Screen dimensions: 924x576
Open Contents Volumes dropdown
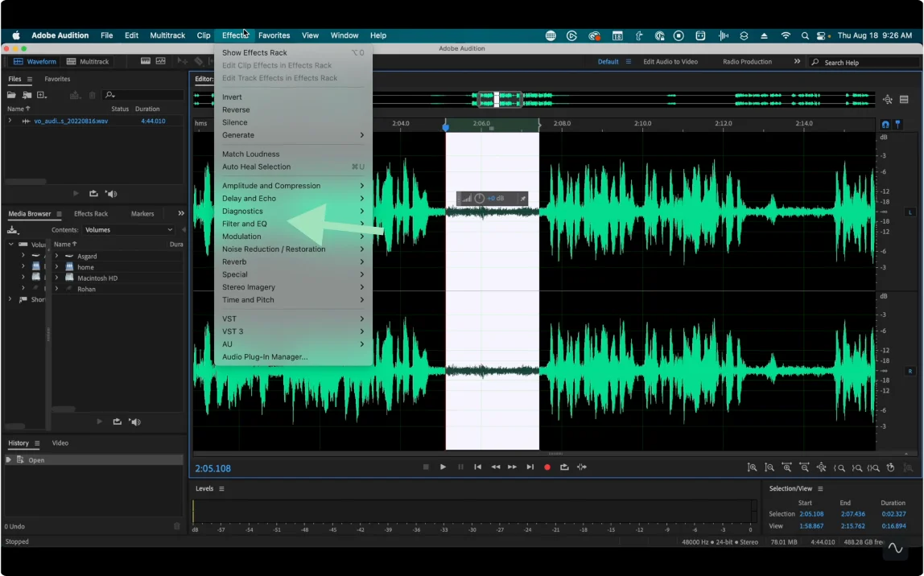point(129,230)
